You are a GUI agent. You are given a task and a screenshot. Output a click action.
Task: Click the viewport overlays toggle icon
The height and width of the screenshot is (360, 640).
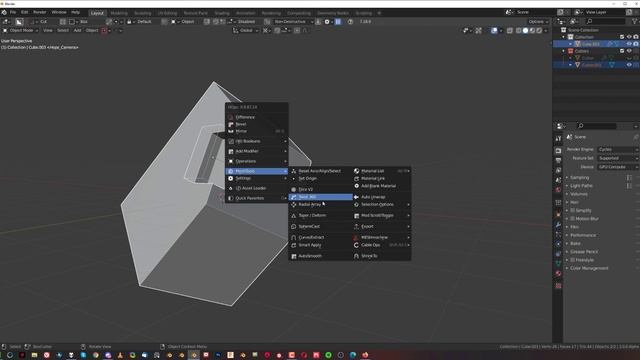[x=494, y=31]
